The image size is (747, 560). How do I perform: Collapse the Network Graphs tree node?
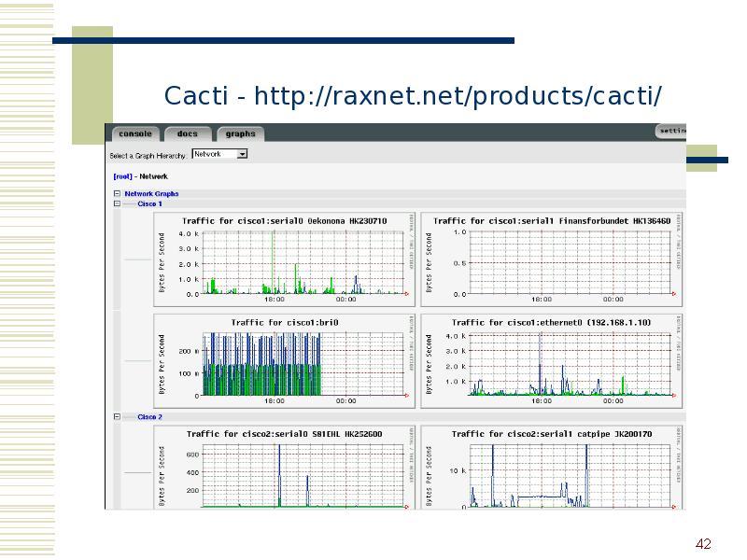(x=117, y=194)
